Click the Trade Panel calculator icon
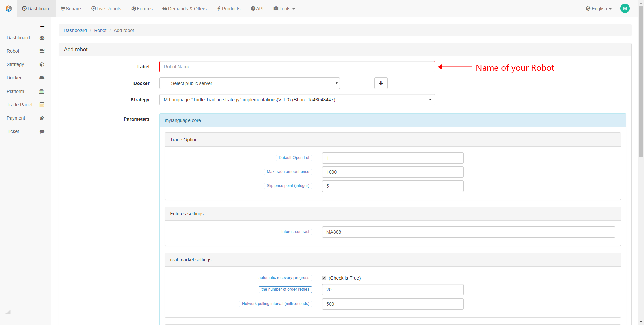644x325 pixels. pos(42,105)
